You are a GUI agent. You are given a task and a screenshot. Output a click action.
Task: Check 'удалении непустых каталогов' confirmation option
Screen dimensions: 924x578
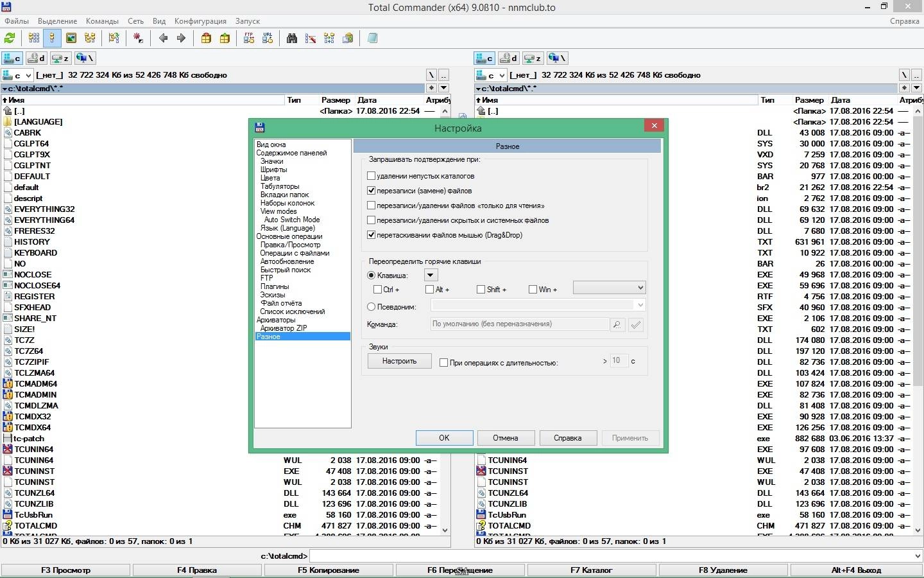371,175
